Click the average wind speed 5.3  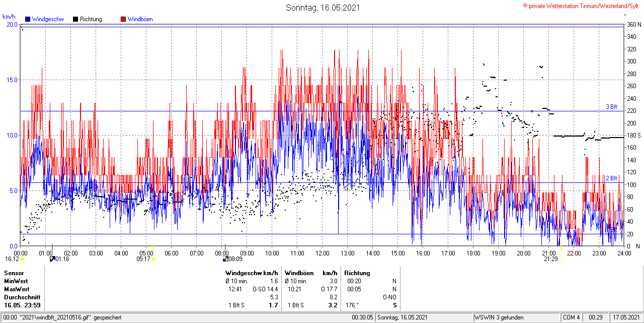(x=274, y=297)
